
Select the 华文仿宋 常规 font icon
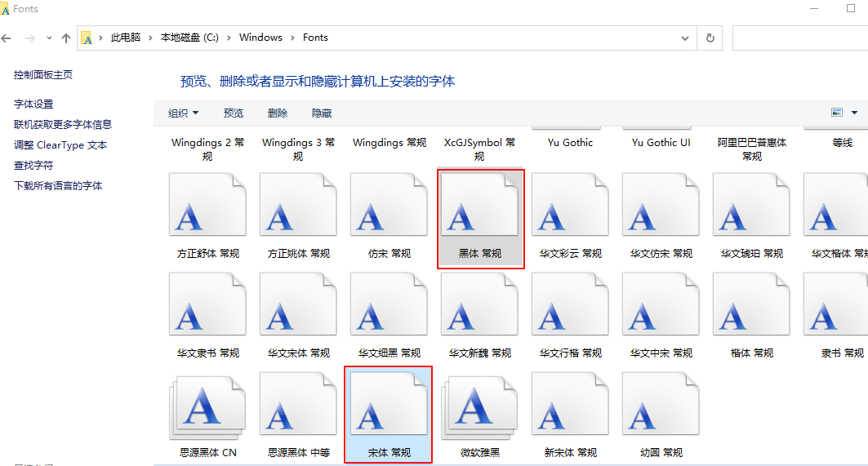[x=661, y=205]
